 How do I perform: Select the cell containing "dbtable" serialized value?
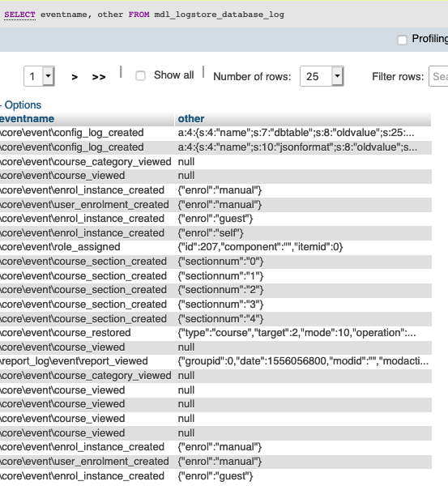pos(303,133)
